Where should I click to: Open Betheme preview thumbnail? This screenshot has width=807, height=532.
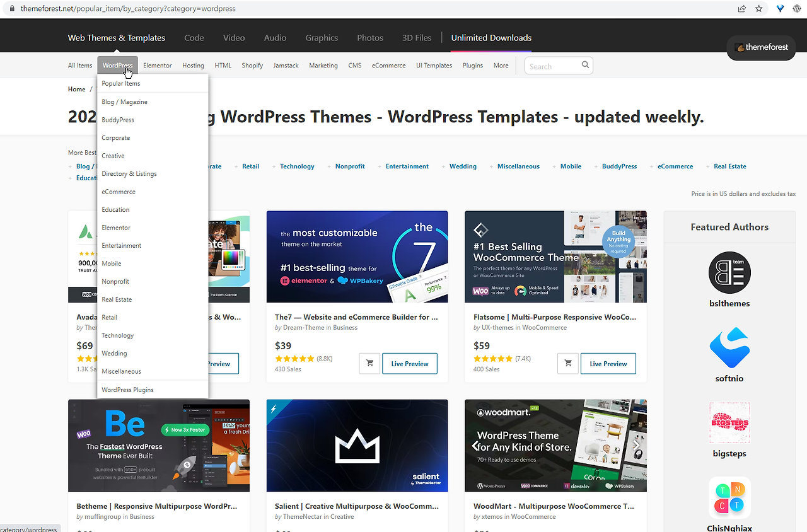159,446
